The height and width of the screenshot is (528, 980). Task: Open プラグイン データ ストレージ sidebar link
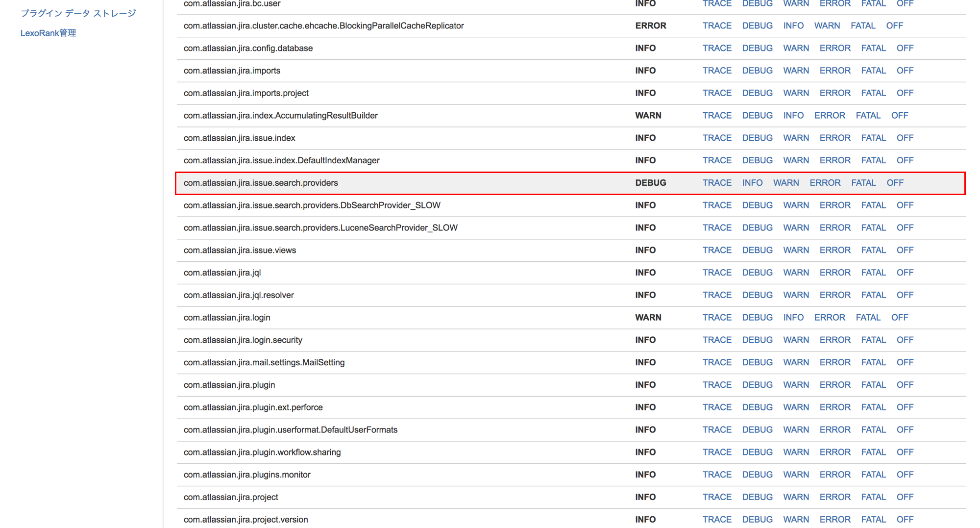(78, 13)
